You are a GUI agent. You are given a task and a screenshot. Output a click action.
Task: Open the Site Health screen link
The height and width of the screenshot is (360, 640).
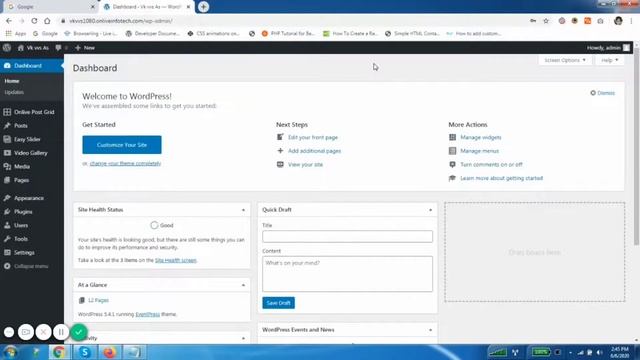(176, 260)
